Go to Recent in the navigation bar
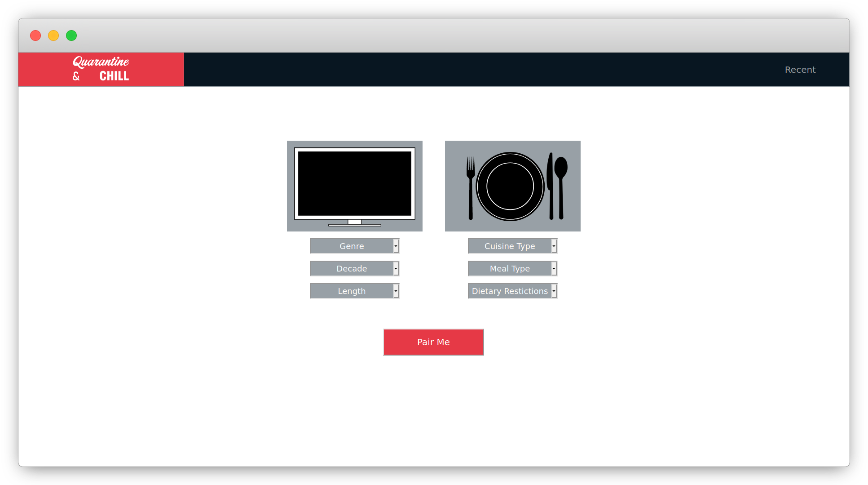 click(x=800, y=70)
